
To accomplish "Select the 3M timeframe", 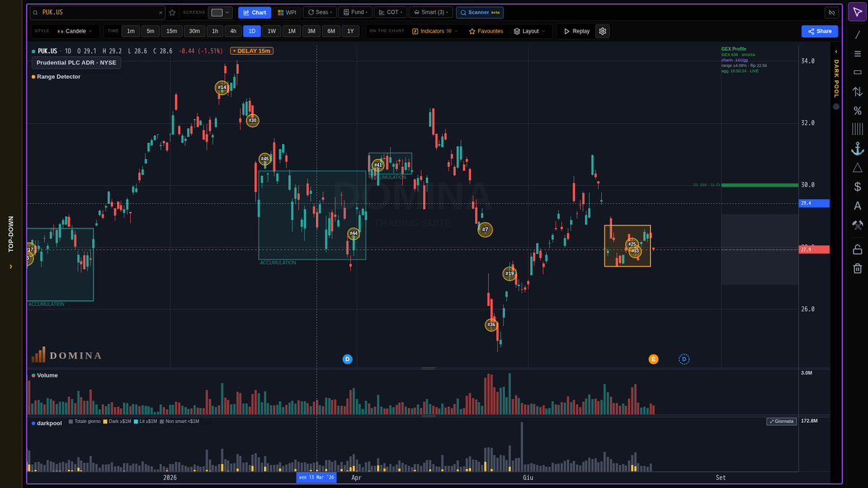I will click(x=310, y=31).
